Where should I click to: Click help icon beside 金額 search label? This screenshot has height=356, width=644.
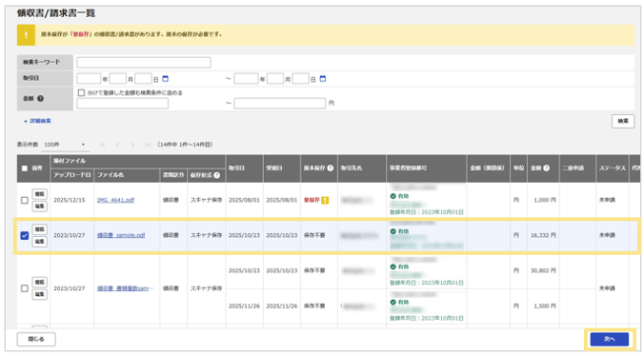pos(40,98)
